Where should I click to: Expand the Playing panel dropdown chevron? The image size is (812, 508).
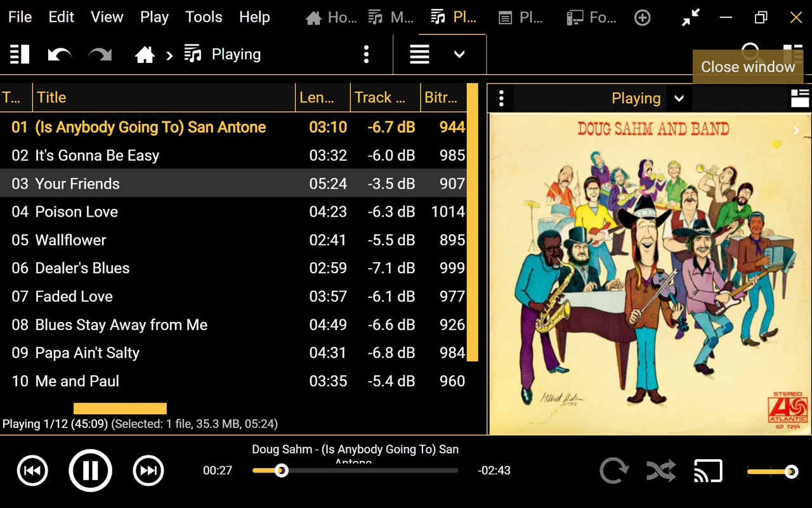[679, 98]
